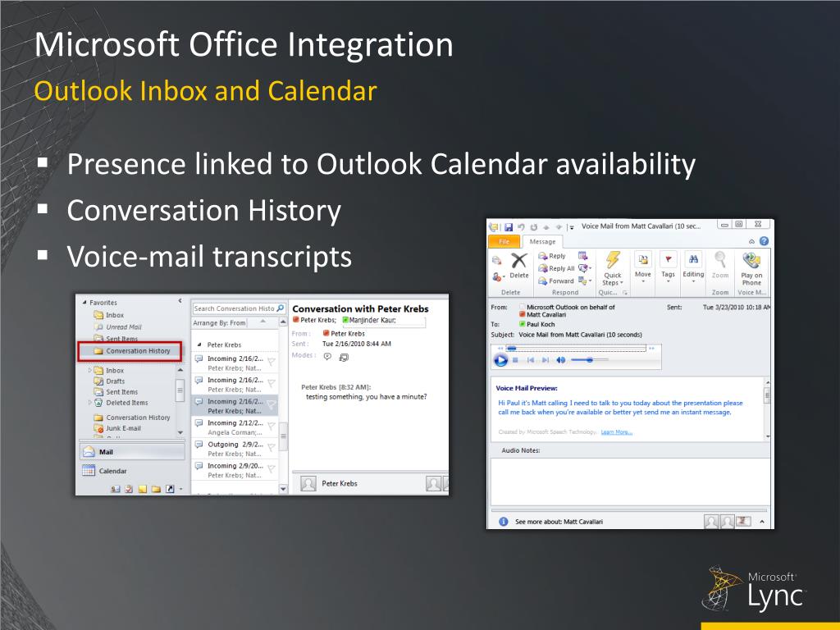Switch to Mail navigation button
840x630 pixels.
[x=132, y=452]
